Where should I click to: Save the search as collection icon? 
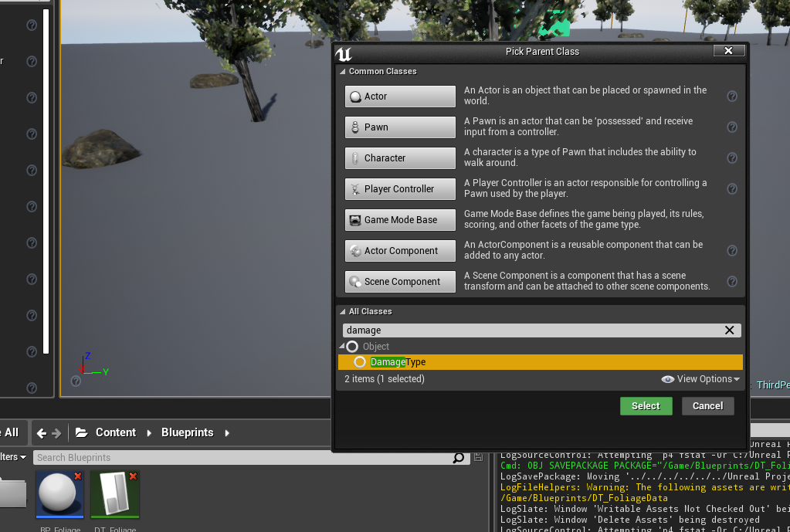pyautogui.click(x=478, y=457)
